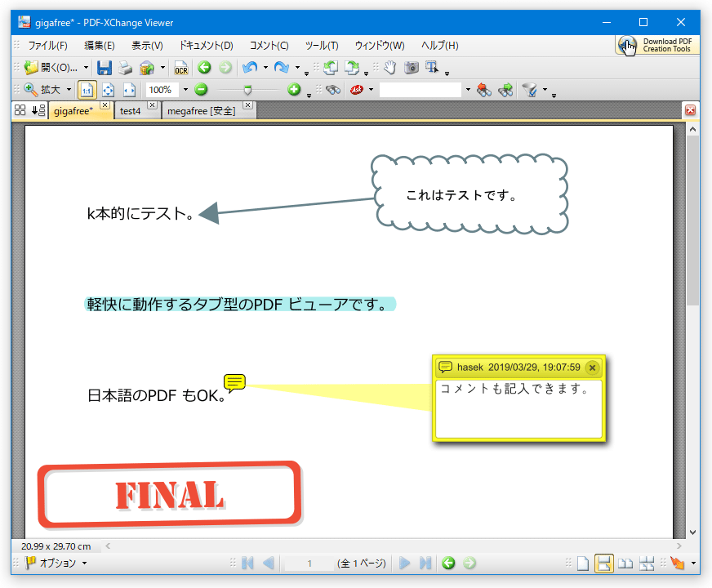
Task: Expand the search field history dropdown
Action: tap(468, 90)
